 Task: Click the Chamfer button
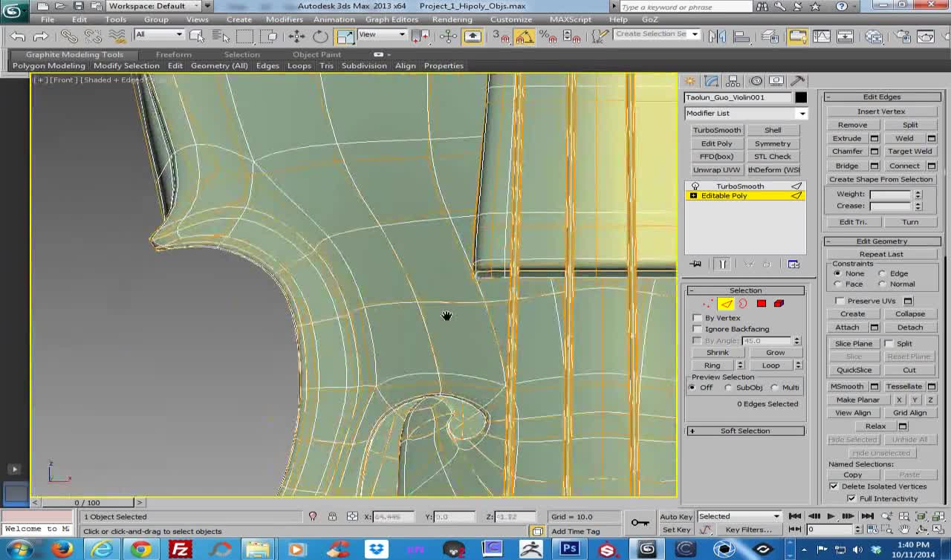pos(847,152)
